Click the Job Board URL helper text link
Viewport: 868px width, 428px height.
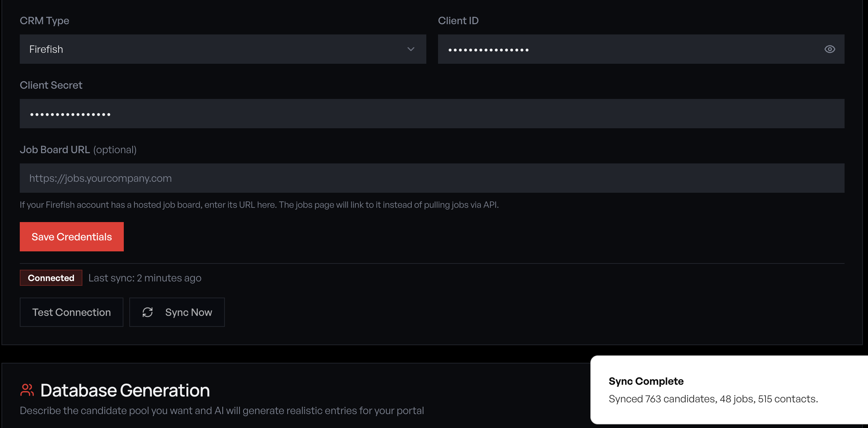pos(259,204)
